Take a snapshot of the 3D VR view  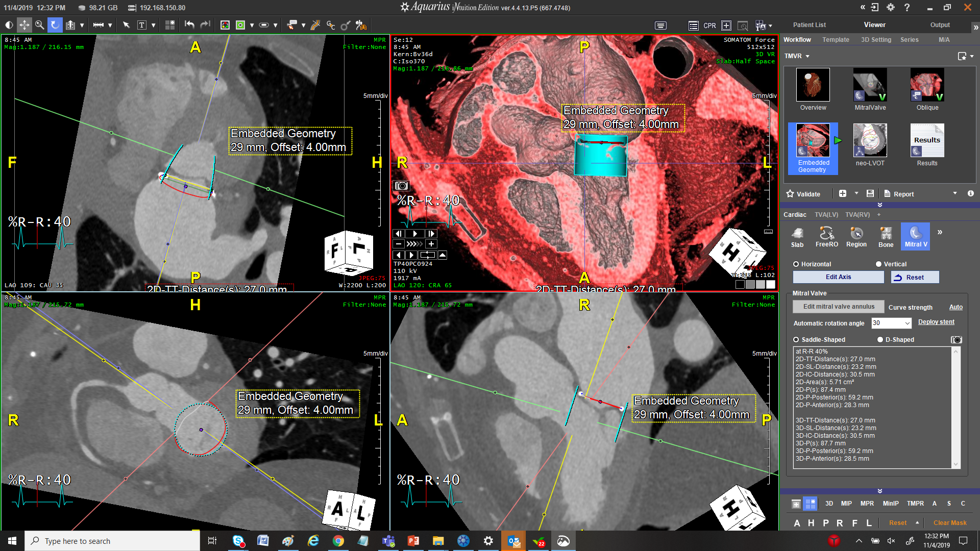click(x=402, y=186)
